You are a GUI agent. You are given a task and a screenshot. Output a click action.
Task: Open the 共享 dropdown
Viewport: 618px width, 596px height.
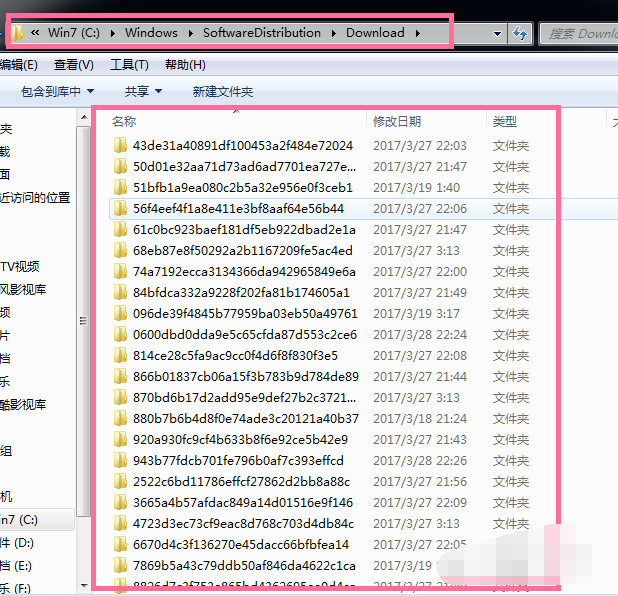pos(143,92)
